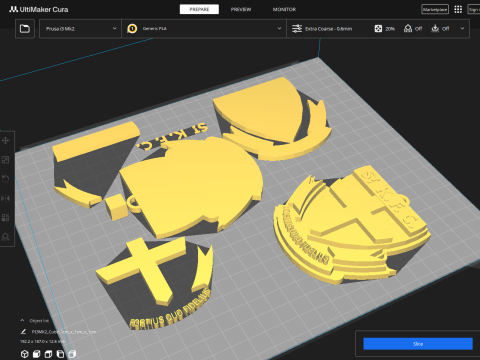Viewport: 480px width, 360px height.
Task: Select the Scale tool in sidebar
Action: click(x=6, y=160)
